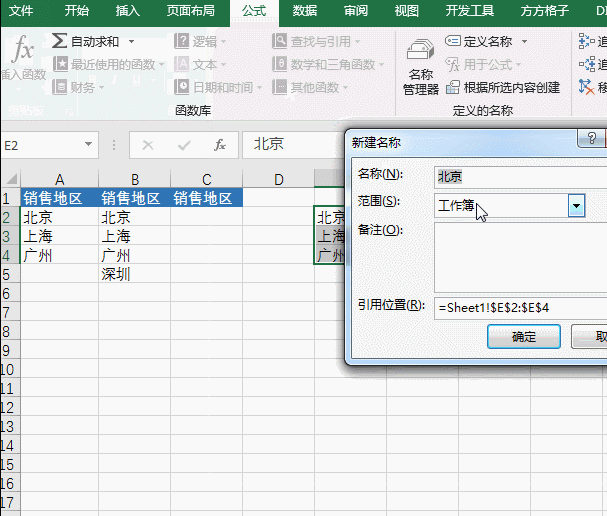Open the Name Box dropdown arrow
Viewport: 607px width, 516px height.
click(x=88, y=144)
